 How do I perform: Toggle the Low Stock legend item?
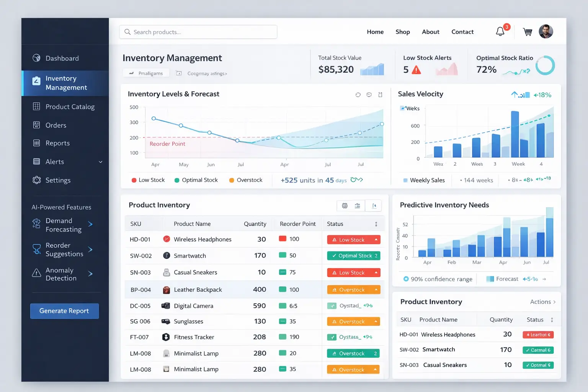coord(148,180)
